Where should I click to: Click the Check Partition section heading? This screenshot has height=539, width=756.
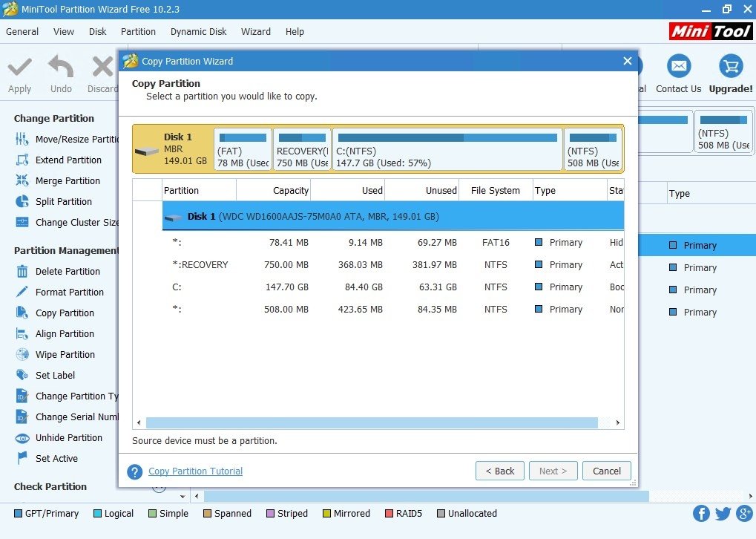coord(50,486)
